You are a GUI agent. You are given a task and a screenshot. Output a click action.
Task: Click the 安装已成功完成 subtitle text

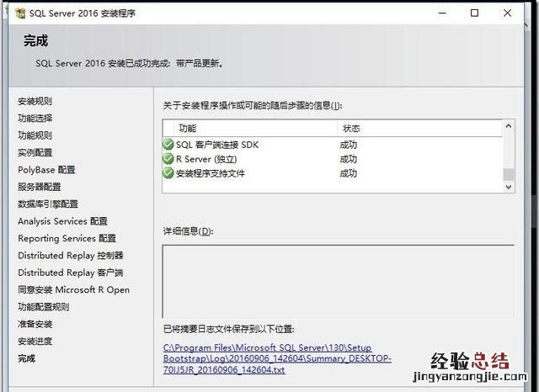click(x=129, y=63)
